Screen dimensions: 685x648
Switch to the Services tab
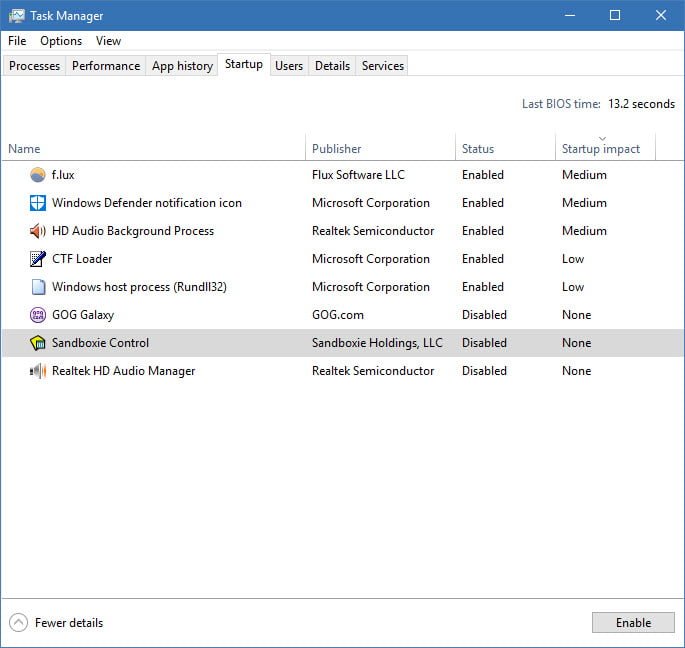(383, 66)
